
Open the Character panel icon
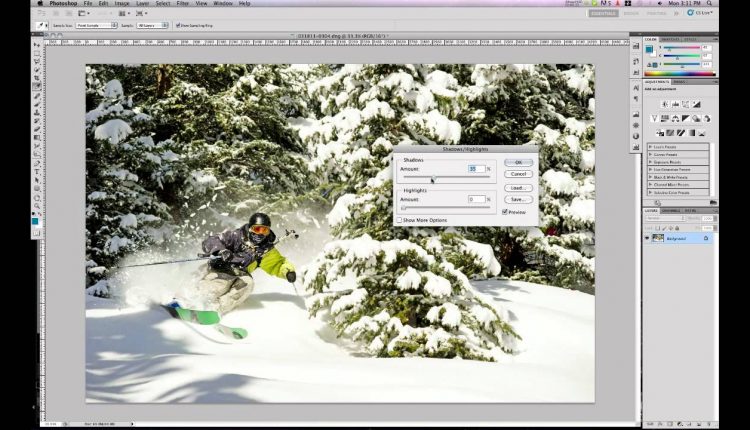click(x=636, y=88)
